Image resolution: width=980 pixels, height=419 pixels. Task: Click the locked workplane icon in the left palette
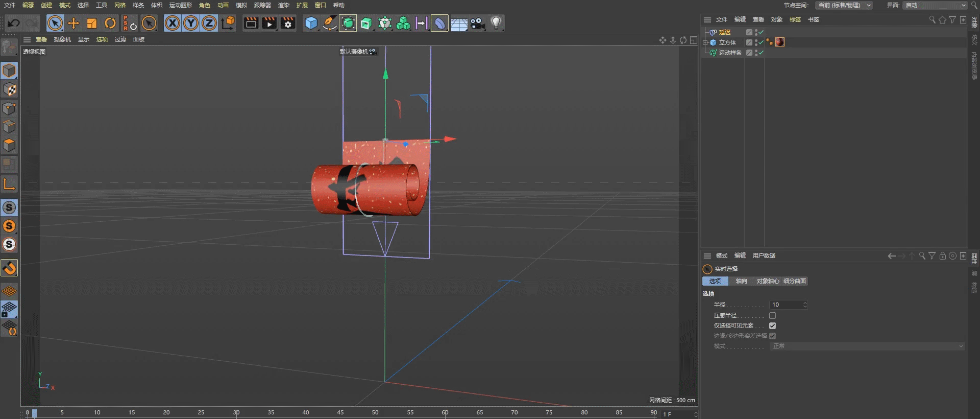(9, 309)
